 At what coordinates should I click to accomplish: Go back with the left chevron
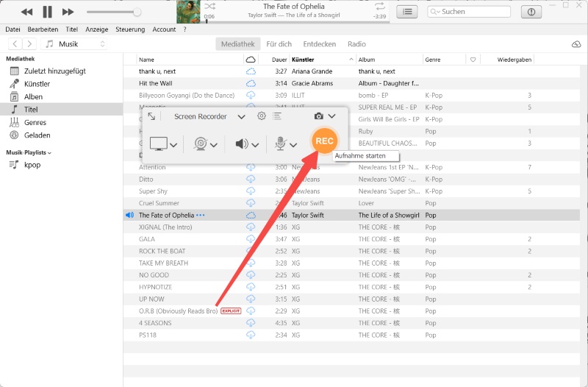[15, 44]
